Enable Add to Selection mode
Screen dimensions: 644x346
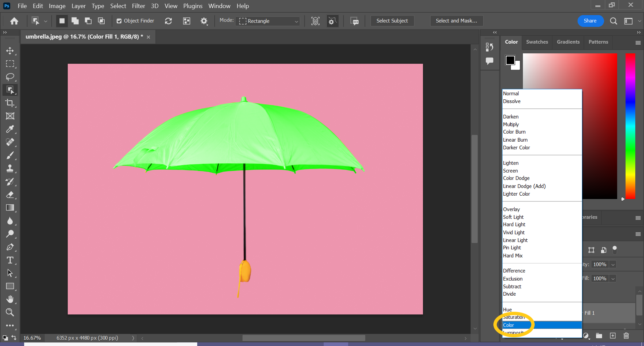coord(75,21)
